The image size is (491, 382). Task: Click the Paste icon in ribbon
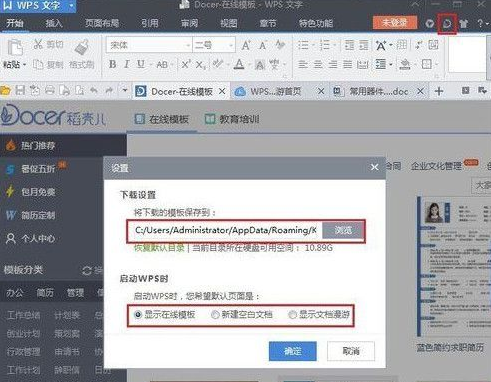click(x=15, y=48)
